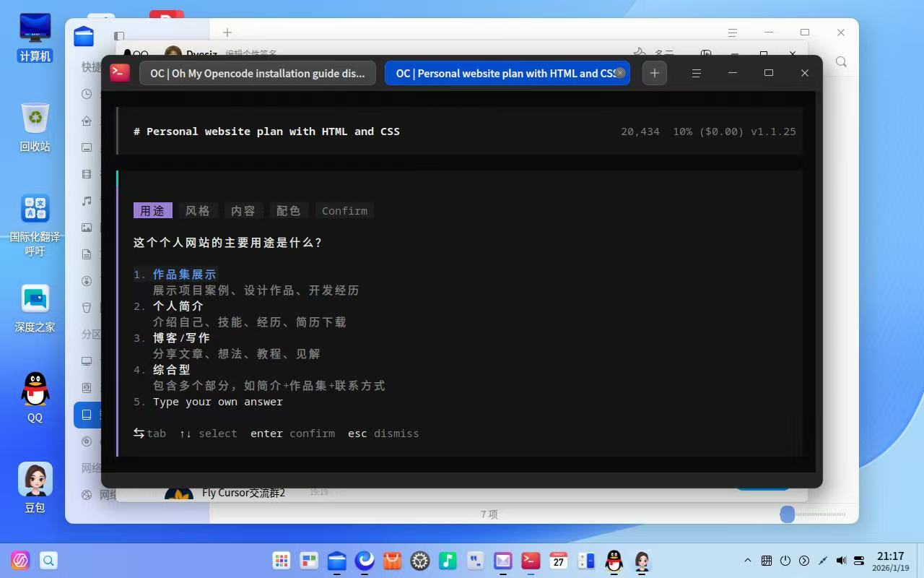
Task: Switch to the Oh My Opencode installation guide tab
Action: (257, 73)
